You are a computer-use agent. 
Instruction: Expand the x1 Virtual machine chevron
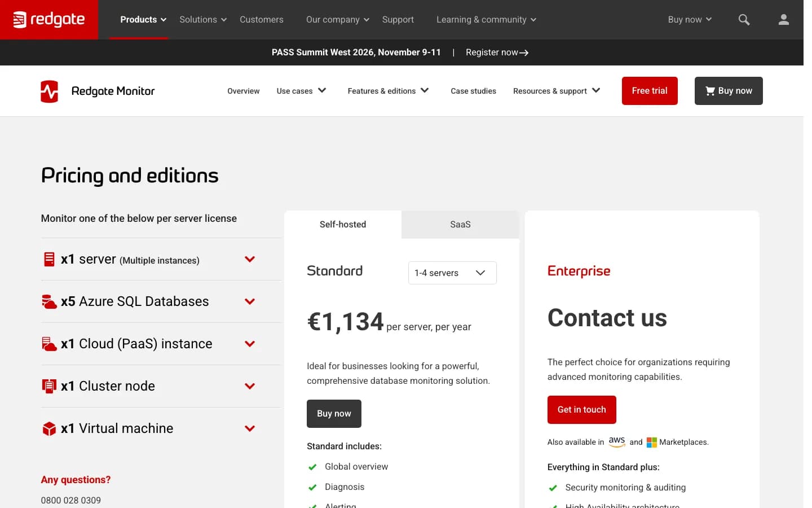pos(250,428)
